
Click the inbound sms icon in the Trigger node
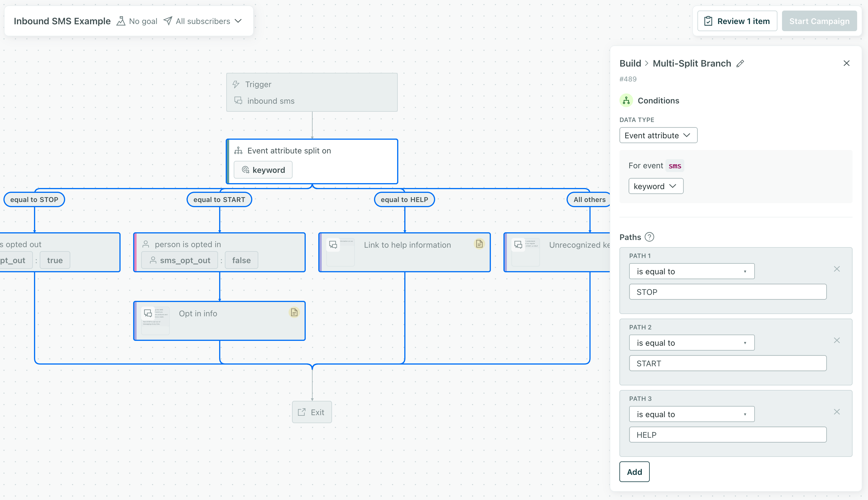(x=238, y=101)
